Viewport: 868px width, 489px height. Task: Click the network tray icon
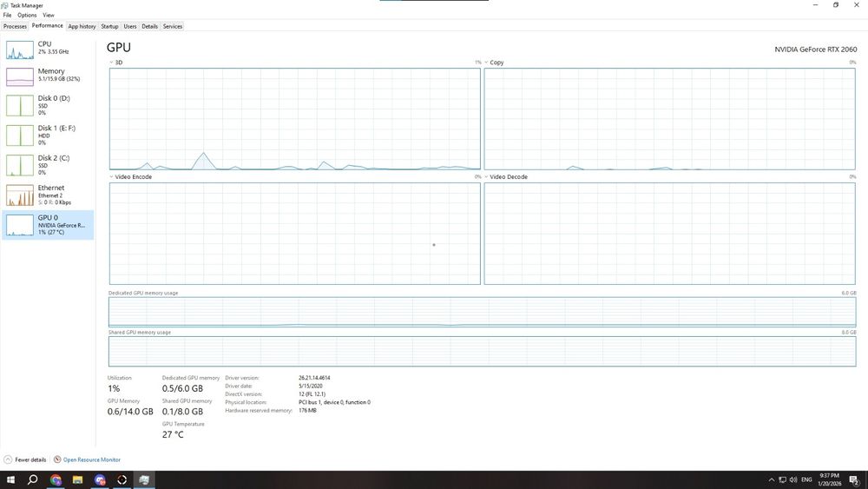coord(782,479)
